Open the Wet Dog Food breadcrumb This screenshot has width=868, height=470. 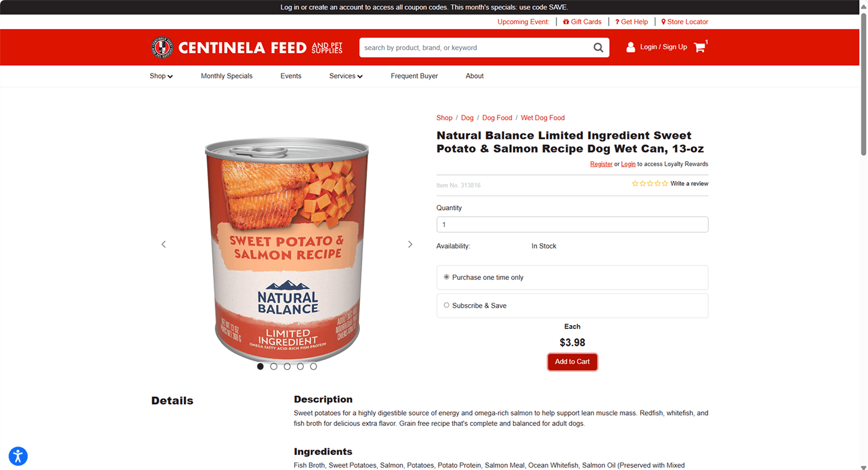[542, 118]
